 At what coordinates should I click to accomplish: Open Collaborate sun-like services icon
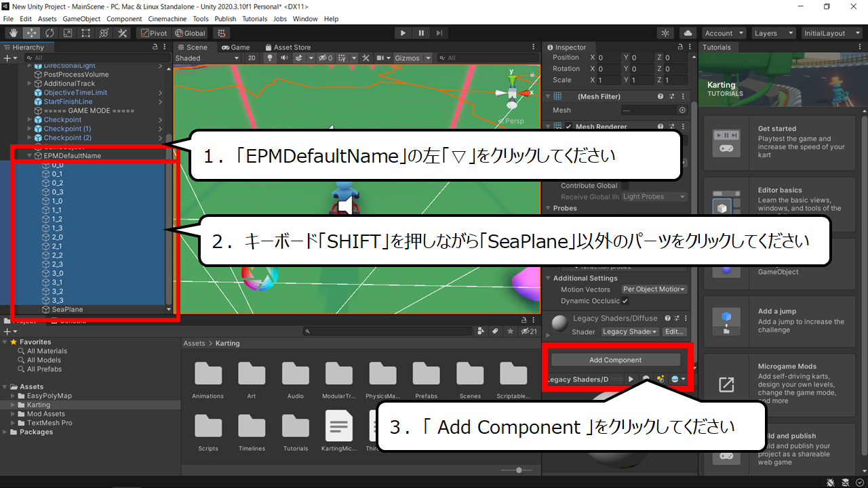click(666, 33)
